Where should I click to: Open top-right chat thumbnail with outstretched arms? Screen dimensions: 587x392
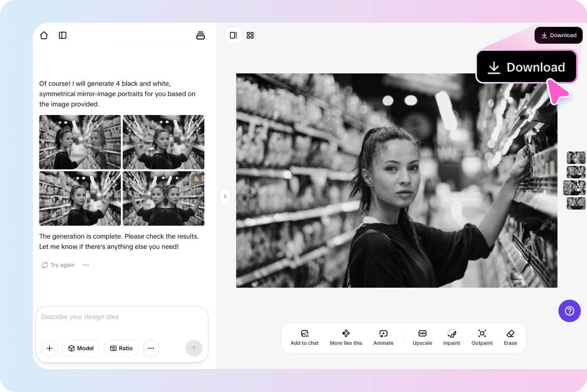(164, 142)
